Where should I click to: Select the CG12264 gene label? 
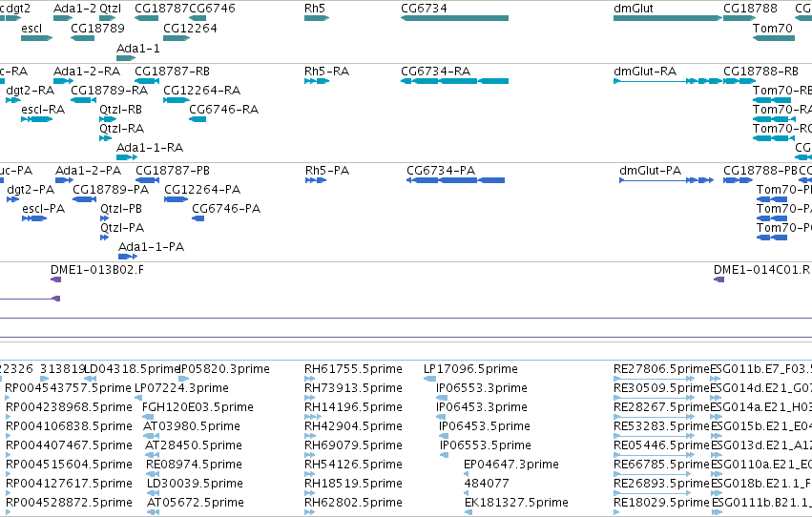190,29
